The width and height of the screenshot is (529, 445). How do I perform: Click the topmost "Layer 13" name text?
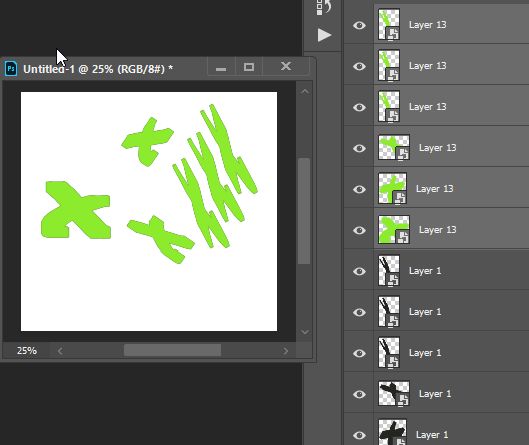click(427, 25)
